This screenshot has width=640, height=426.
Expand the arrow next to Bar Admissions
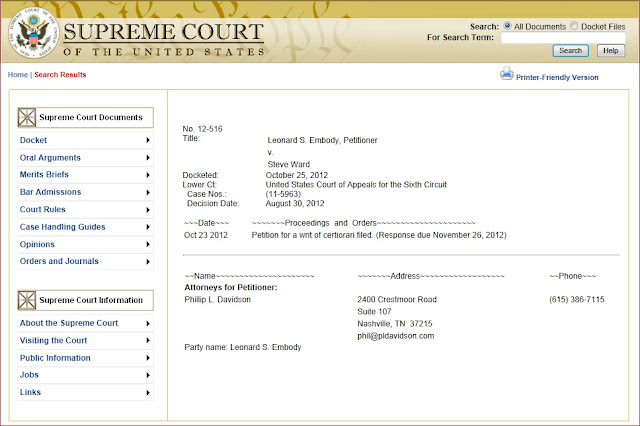(x=148, y=193)
